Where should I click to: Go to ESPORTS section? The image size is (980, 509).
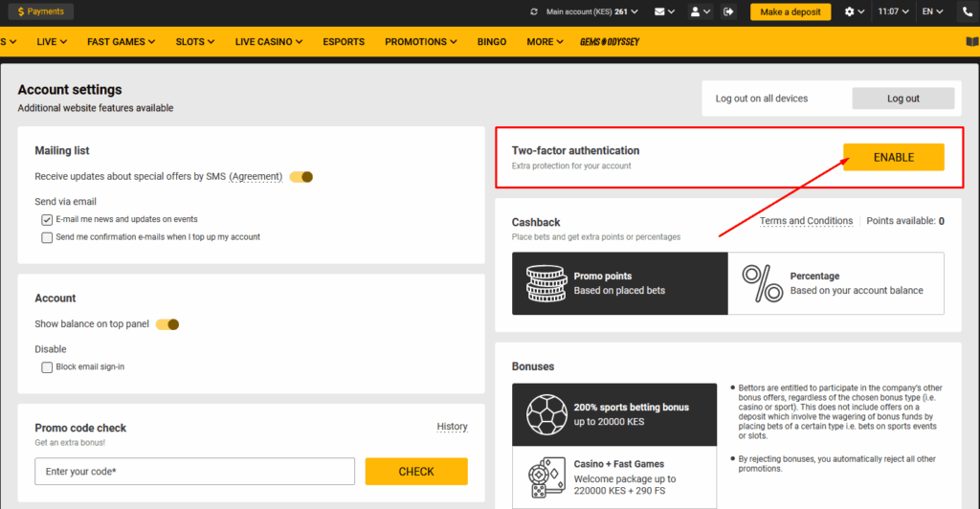344,42
